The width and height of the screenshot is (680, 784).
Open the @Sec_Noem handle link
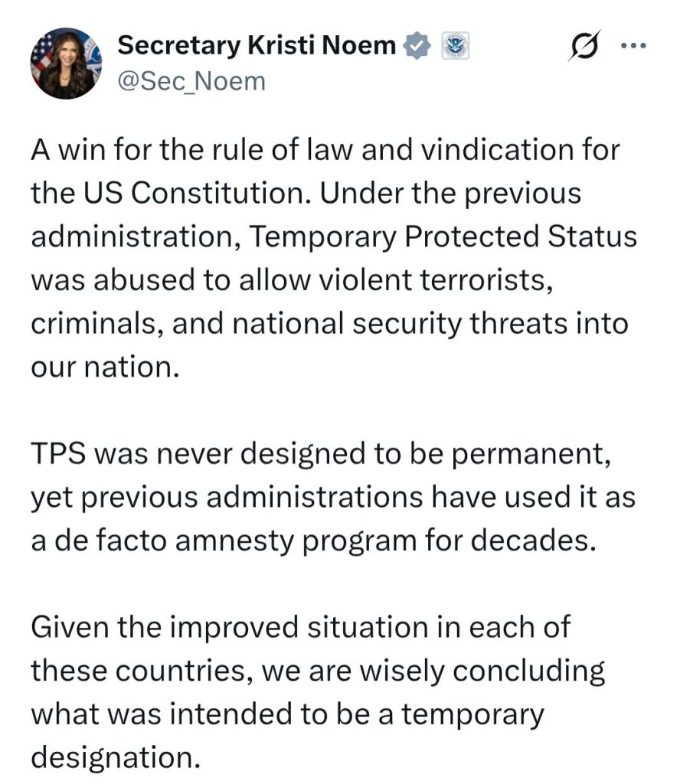191,80
